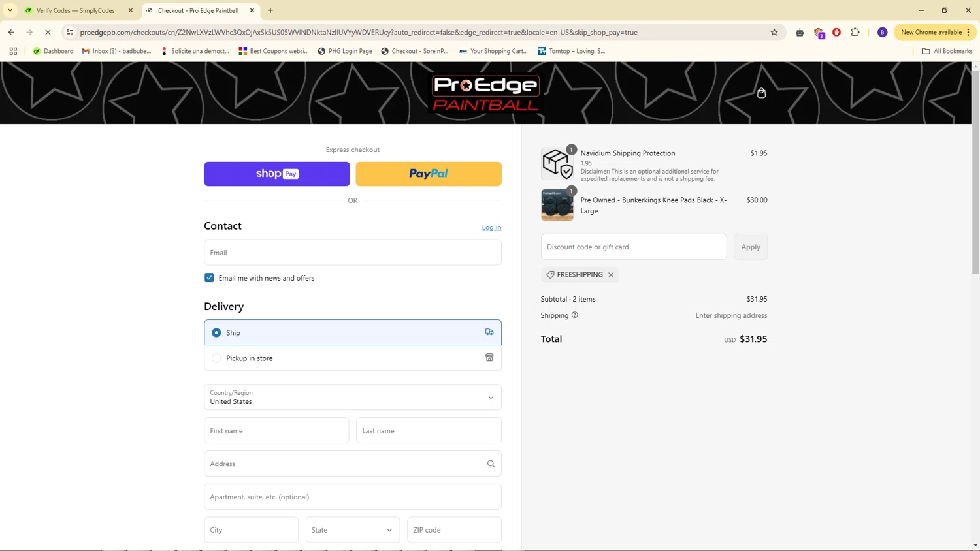
Task: Open the PHG Login Page bookmark
Action: 344,51
